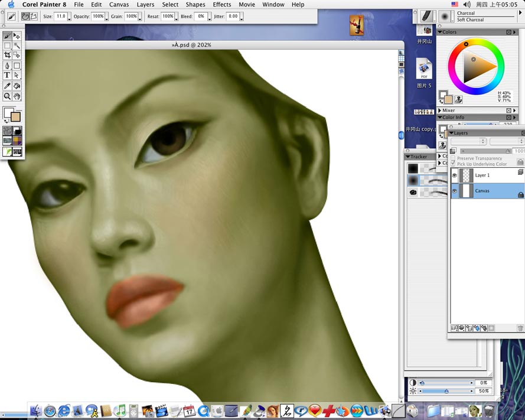Select the Layer Adjuster tool
Viewport: 525px width, 420px height.
[x=17, y=36]
